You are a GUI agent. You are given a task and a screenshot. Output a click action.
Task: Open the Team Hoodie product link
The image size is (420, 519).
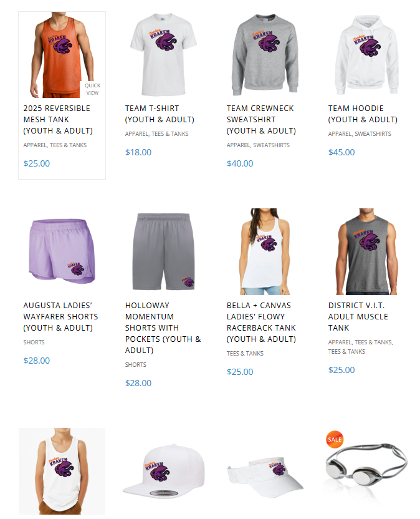(363, 114)
